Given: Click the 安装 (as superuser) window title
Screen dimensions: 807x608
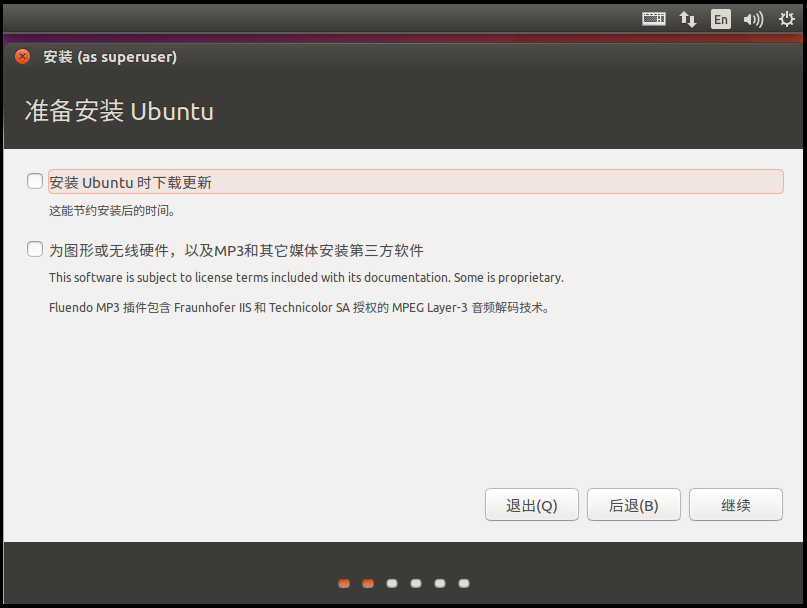Looking at the screenshot, I should tap(110, 57).
